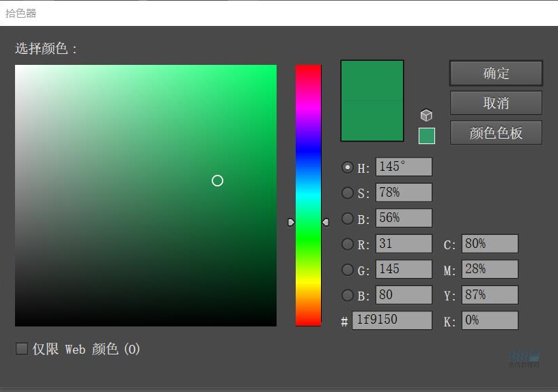Click the hue slider's right arrow handle

(x=325, y=222)
